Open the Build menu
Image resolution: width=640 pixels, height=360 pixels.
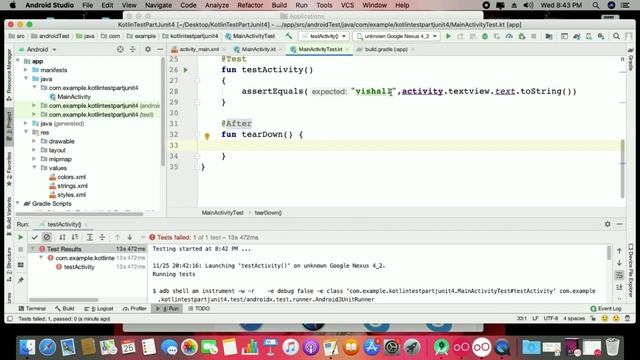pyautogui.click(x=279, y=5)
